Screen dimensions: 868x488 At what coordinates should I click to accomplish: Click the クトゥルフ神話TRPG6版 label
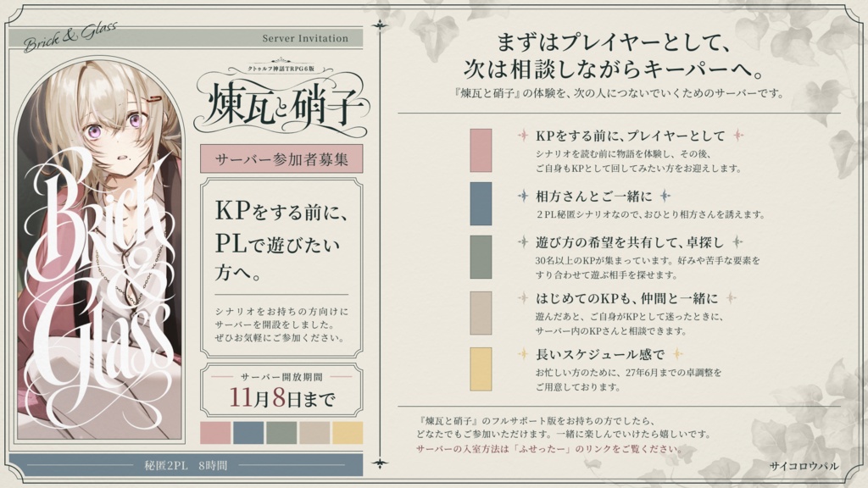[x=281, y=68]
